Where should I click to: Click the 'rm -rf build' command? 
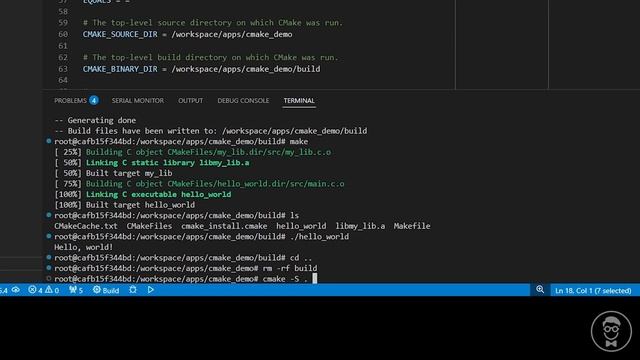pos(290,269)
